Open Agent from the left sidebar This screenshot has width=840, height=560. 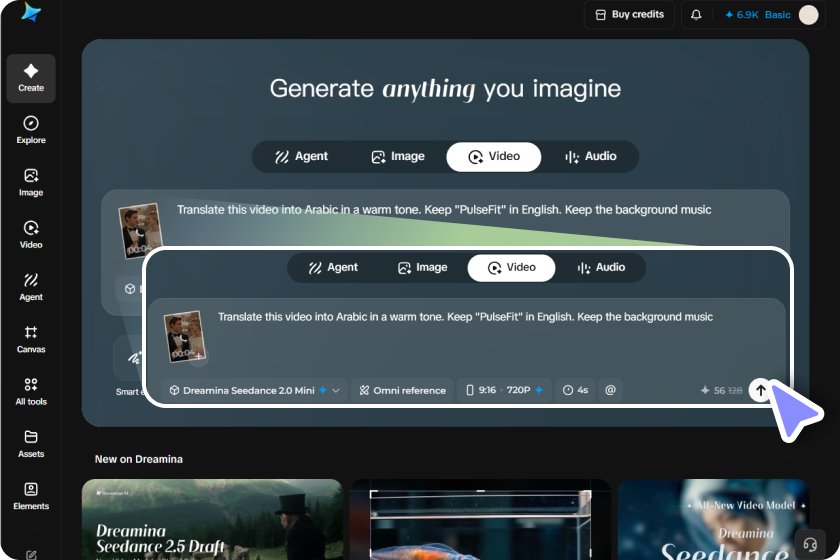tap(31, 287)
